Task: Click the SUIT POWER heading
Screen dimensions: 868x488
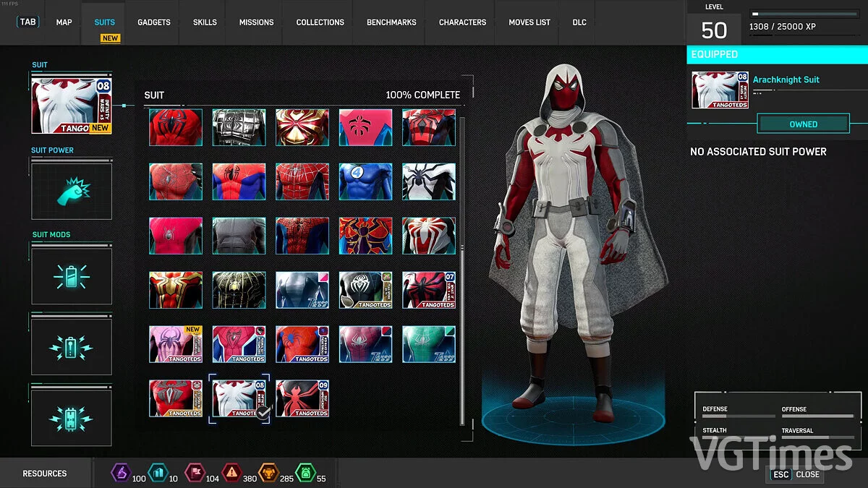Action: (x=53, y=150)
